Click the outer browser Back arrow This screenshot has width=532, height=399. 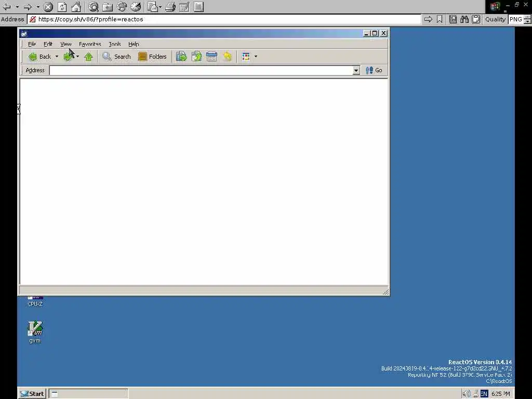(x=6, y=6)
